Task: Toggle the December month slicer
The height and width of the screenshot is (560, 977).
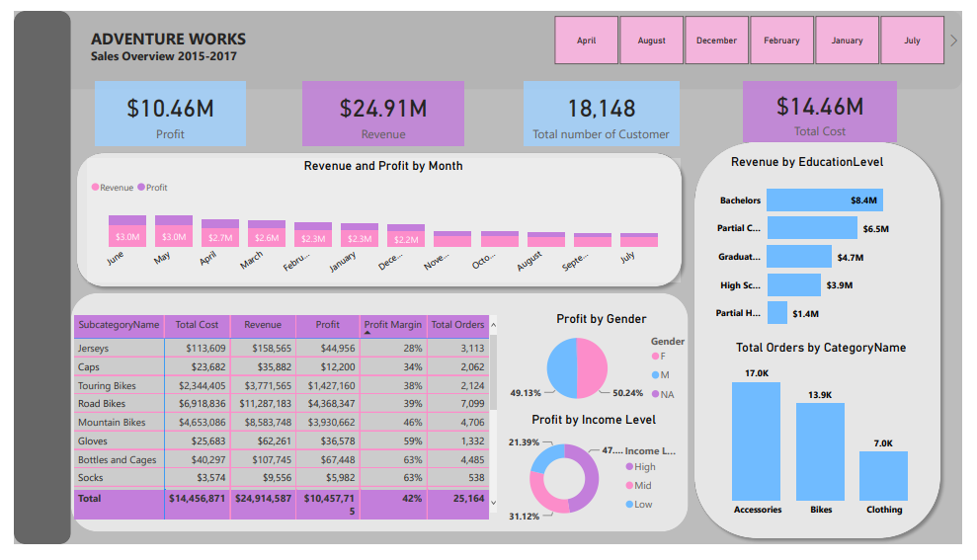Action: pyautogui.click(x=716, y=40)
